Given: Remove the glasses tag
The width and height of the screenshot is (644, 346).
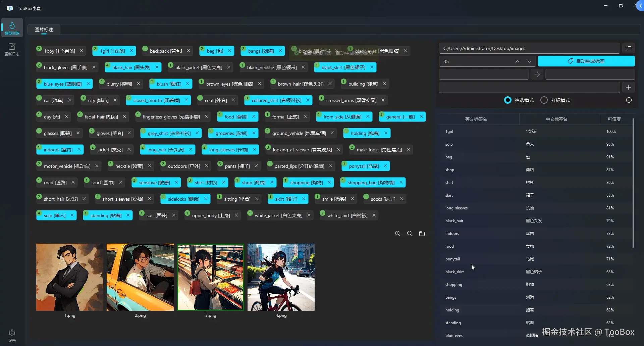Looking at the screenshot, I should click(x=78, y=133).
